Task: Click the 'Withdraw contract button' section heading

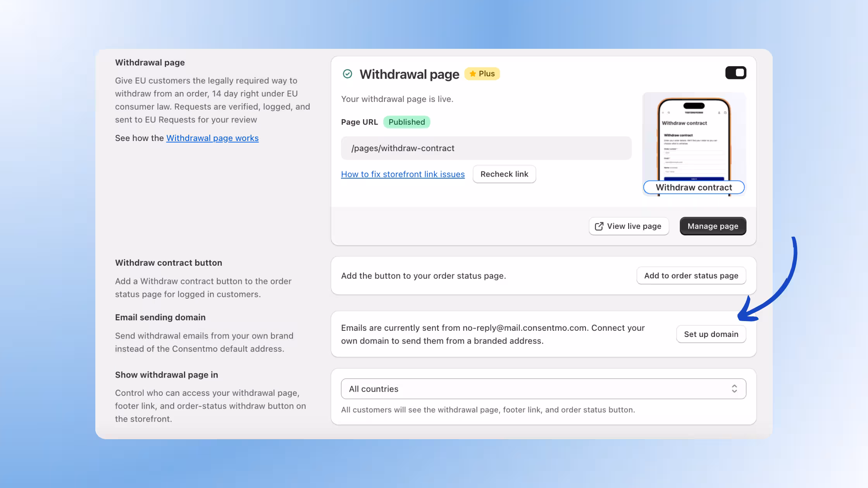Action: [169, 263]
